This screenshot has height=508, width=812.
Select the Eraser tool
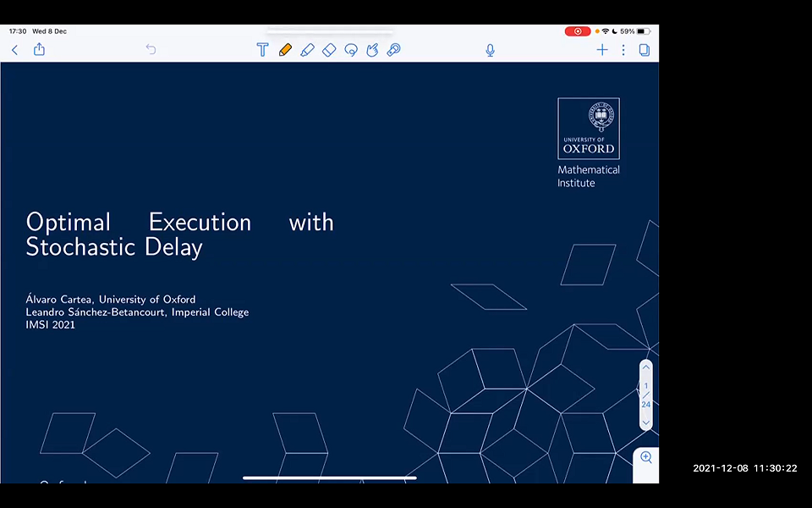[x=329, y=50]
